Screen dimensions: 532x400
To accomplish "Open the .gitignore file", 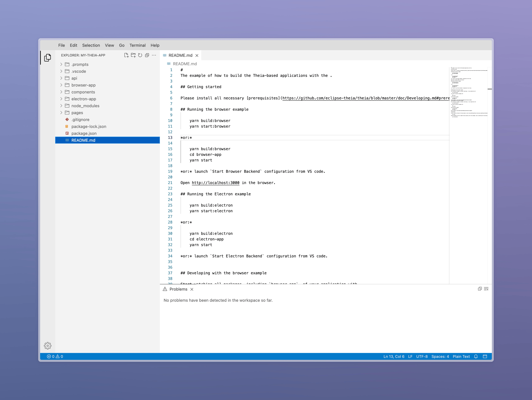I will pos(107,119).
